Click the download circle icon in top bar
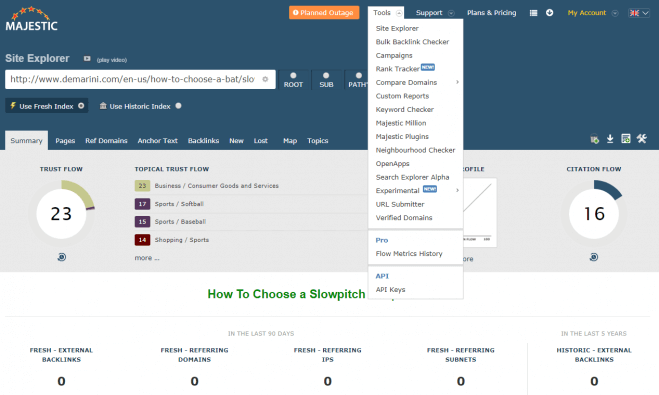This screenshot has width=659, height=395. [549, 13]
